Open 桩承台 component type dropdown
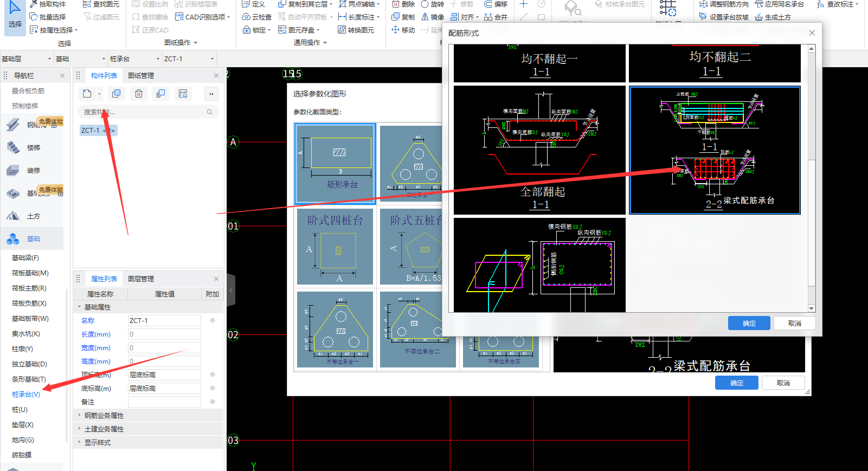The image size is (868, 471). [x=134, y=59]
